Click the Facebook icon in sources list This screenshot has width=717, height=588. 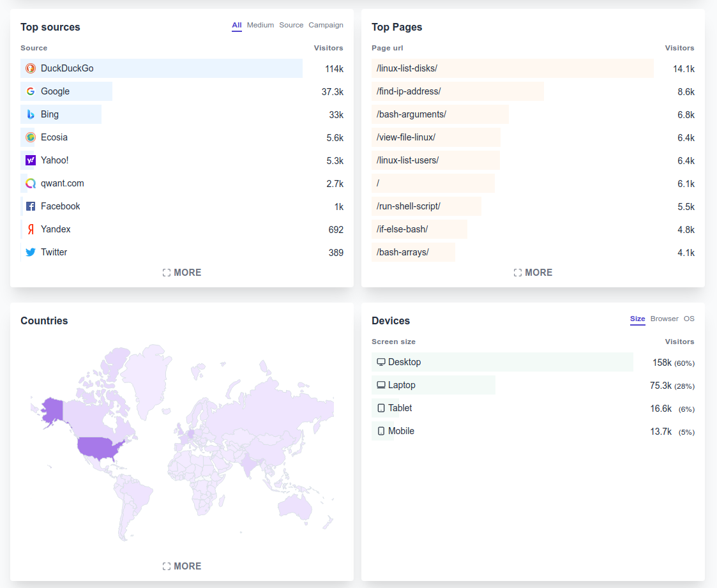[x=31, y=206]
